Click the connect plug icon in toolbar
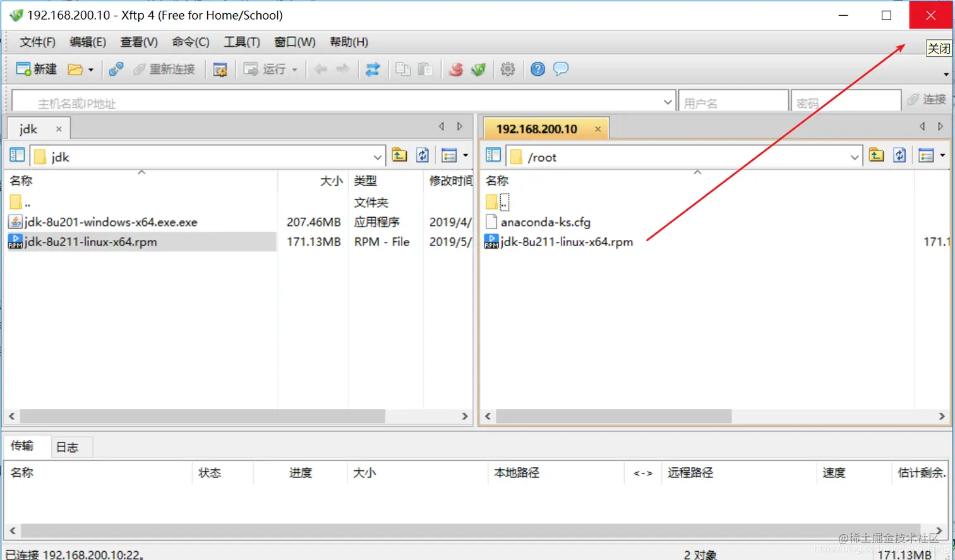Viewport: 955px width, 560px height. [x=116, y=69]
